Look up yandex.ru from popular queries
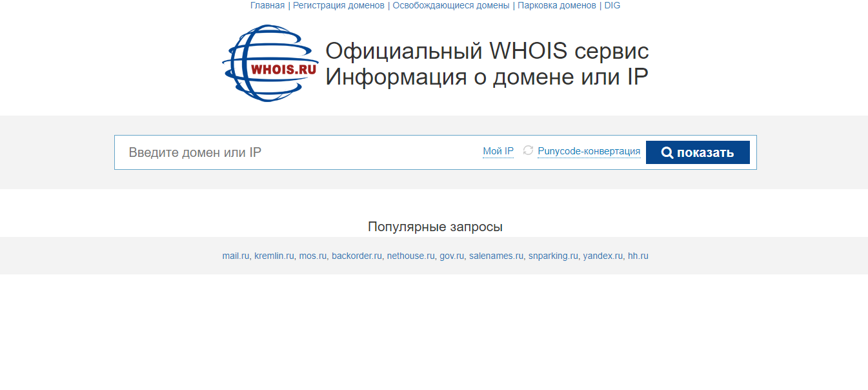Viewport: 868px width, 390px height. click(603, 256)
